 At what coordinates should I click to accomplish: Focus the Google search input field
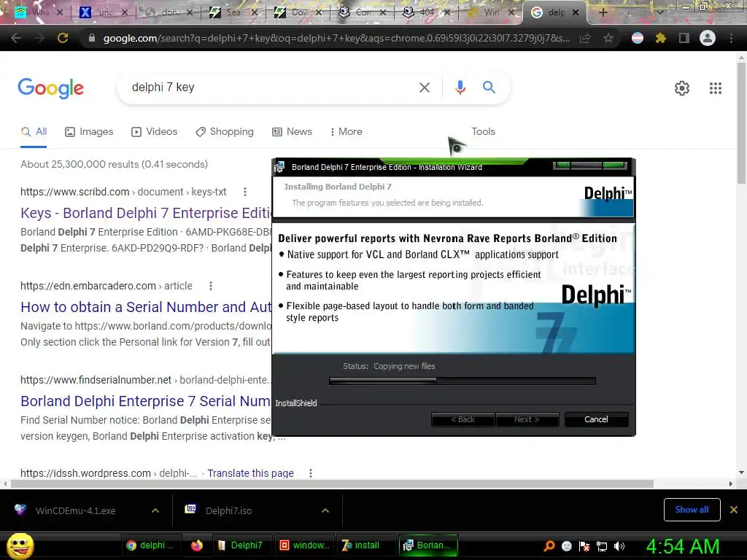click(x=269, y=87)
